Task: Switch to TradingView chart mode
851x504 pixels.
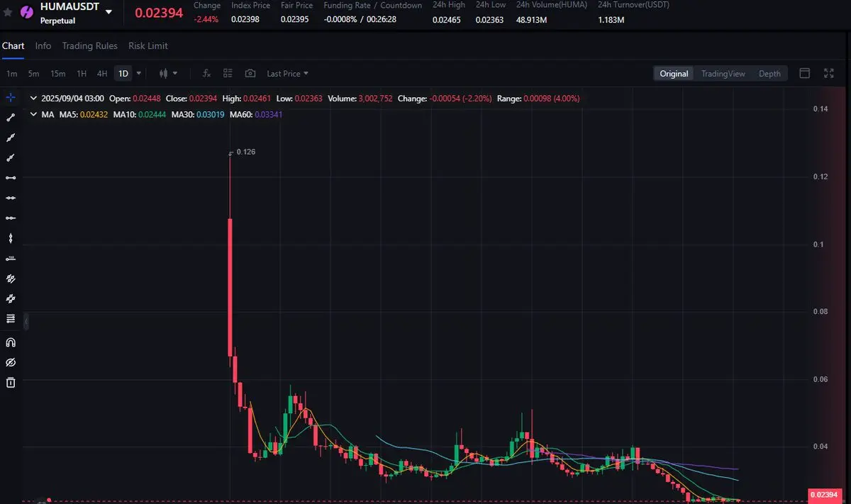Action: tap(723, 74)
